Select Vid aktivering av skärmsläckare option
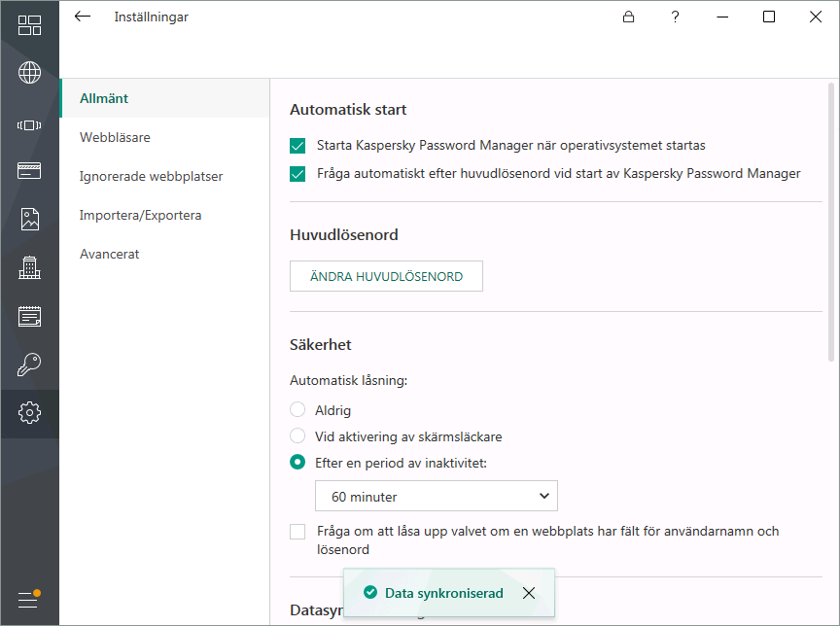This screenshot has width=840, height=626. tap(297, 435)
